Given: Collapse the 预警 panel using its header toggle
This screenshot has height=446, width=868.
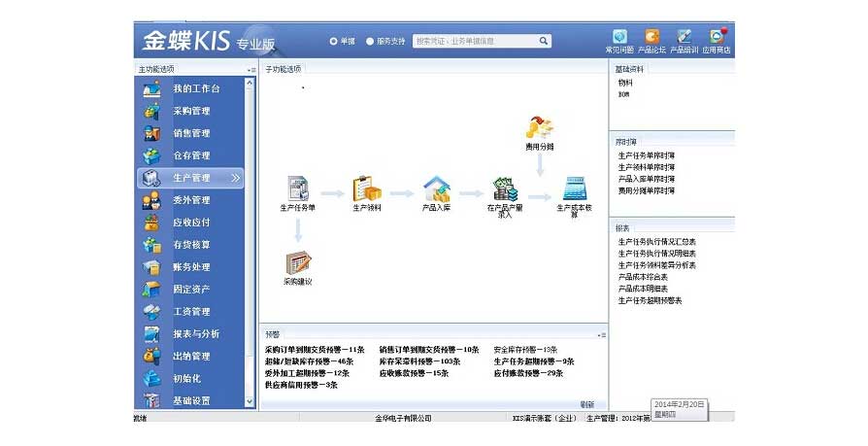Looking at the screenshot, I should (x=602, y=334).
